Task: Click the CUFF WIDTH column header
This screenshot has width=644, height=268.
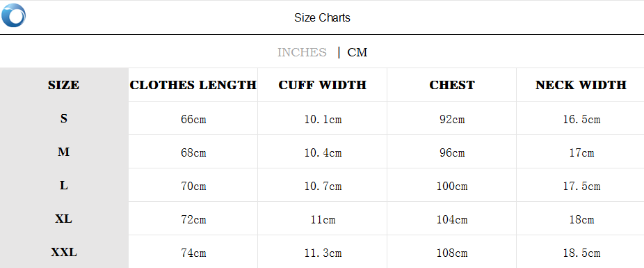Action: point(323,85)
